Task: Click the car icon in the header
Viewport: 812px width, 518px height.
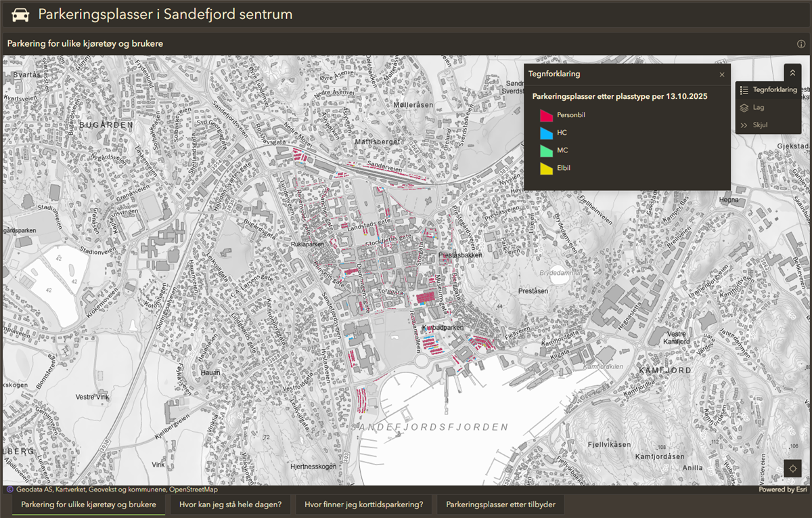Action: pos(21,14)
